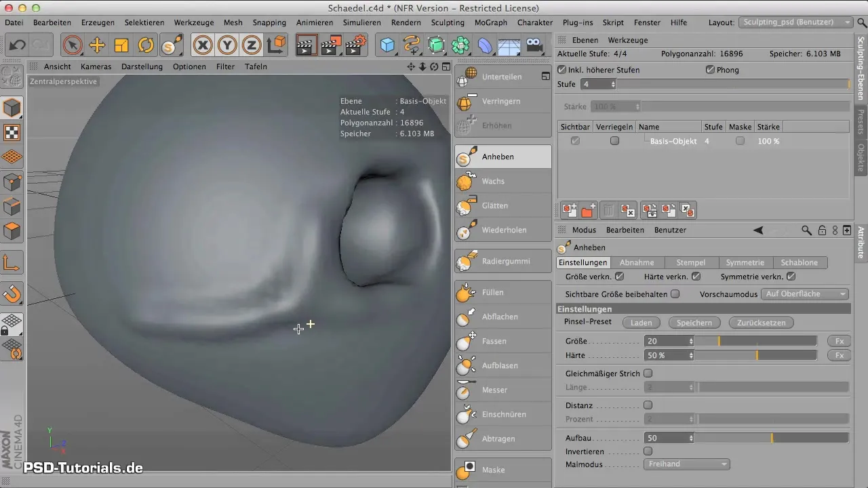Toggle Größe verkn. checkbox
868x488 pixels.
pyautogui.click(x=619, y=277)
